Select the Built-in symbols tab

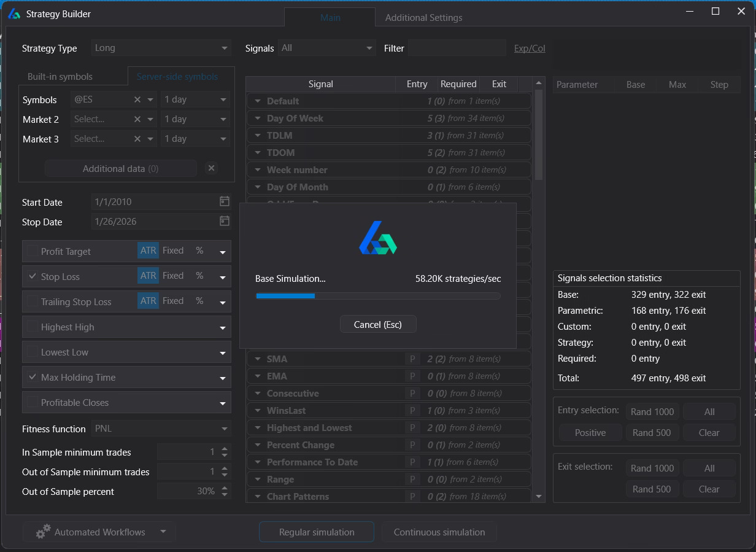point(60,77)
